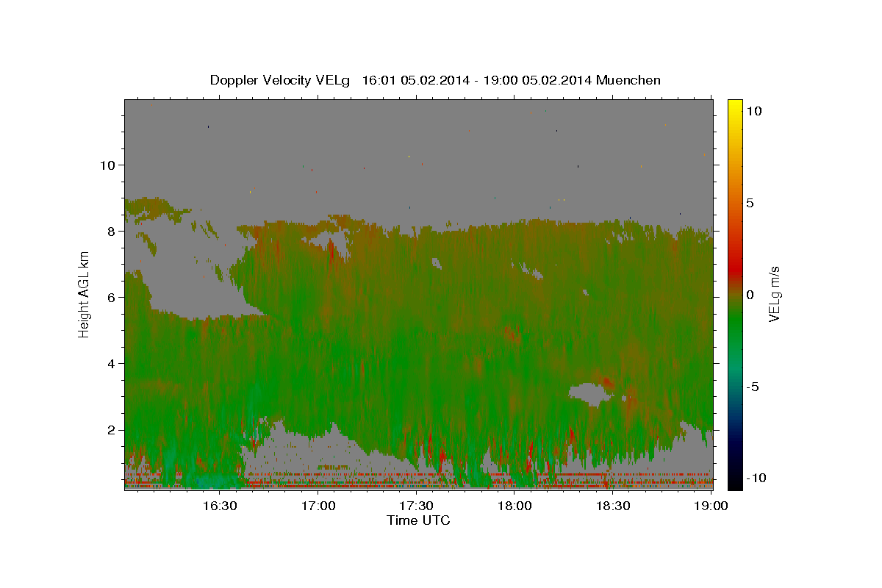Screen dimensions: 882x588
Task: Click the 17:30 time axis label
Action: pos(416,506)
